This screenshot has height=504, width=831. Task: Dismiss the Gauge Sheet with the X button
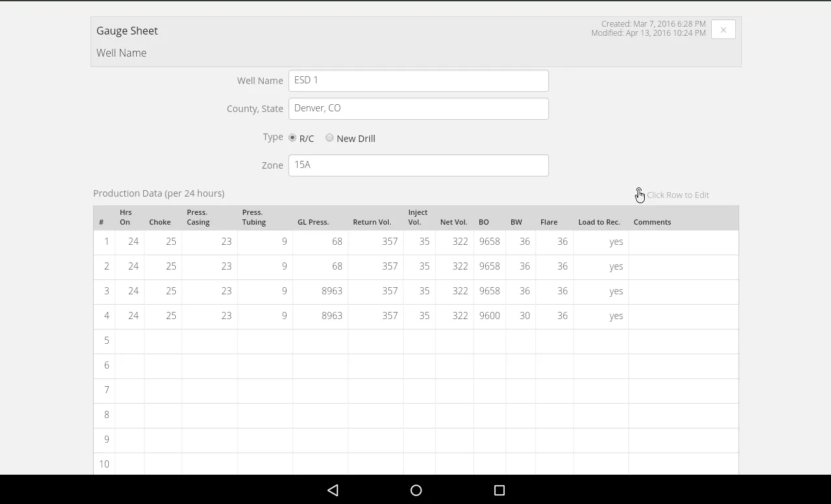point(723,29)
